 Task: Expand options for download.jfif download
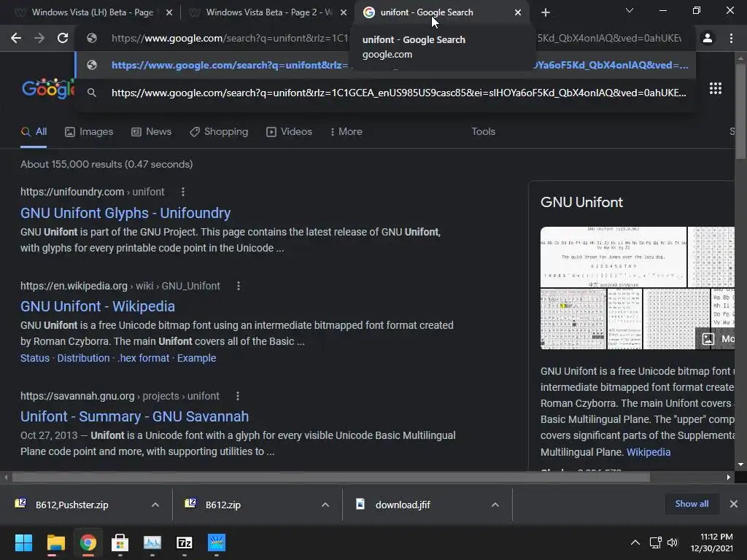pyautogui.click(x=495, y=505)
